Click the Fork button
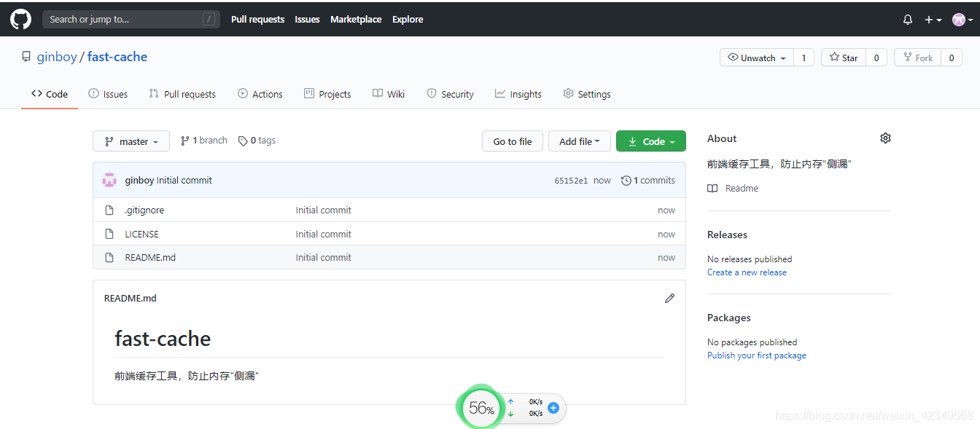The width and height of the screenshot is (980, 429). point(918,58)
